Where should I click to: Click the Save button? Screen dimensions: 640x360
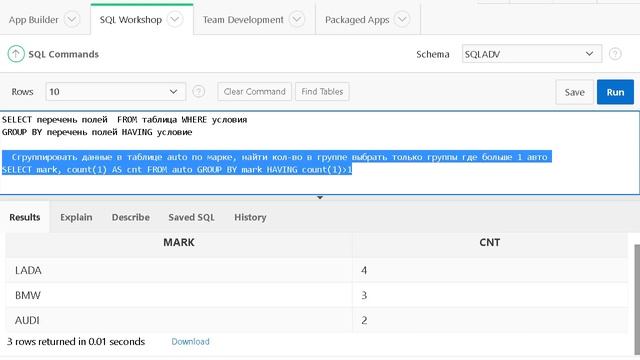(574, 92)
